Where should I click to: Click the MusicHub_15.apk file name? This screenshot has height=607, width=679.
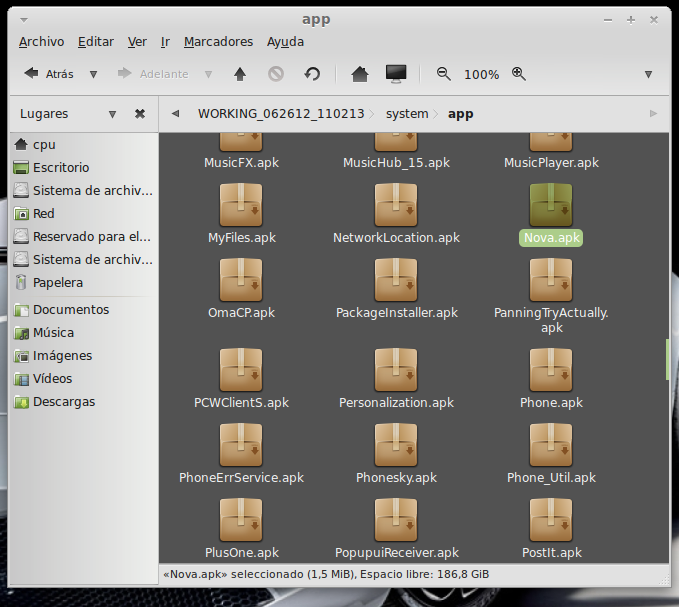396,163
